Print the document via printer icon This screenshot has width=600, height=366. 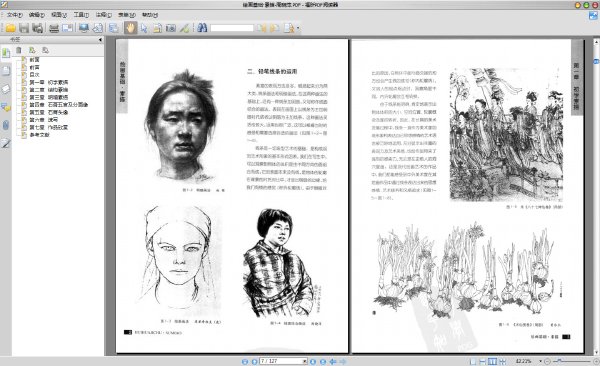54,28
